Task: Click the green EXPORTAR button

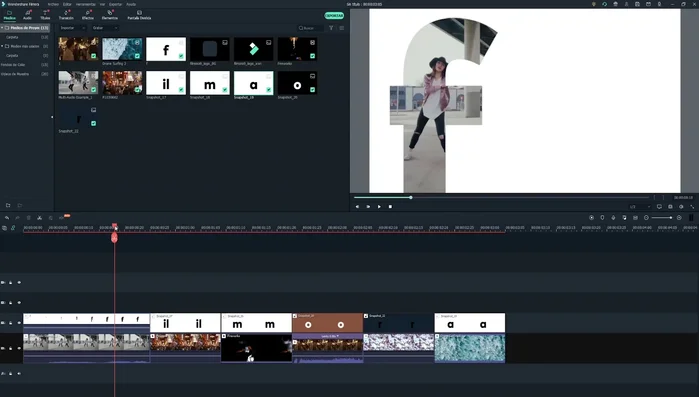Action: click(334, 16)
